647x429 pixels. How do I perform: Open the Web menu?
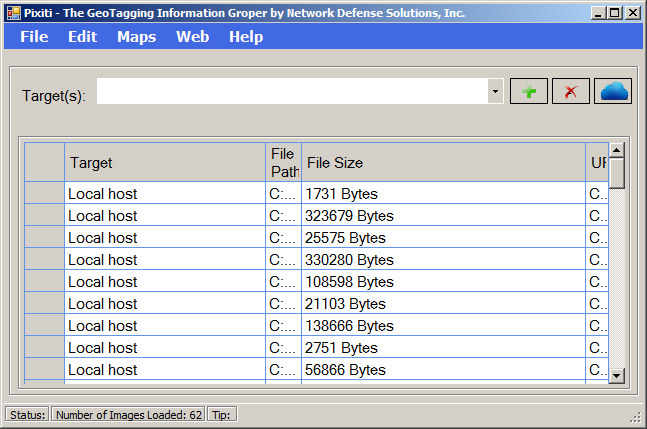click(192, 37)
